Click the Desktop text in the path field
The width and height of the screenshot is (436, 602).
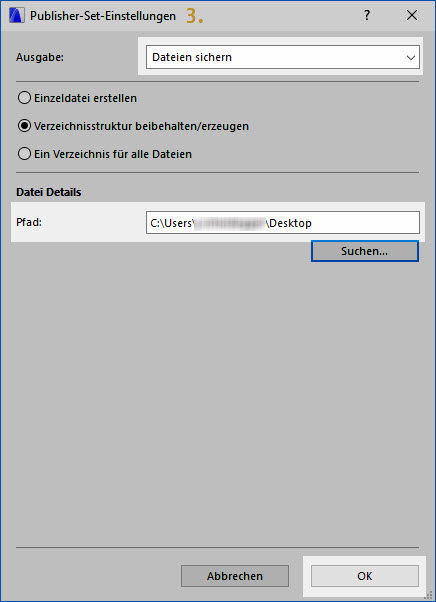pyautogui.click(x=291, y=223)
